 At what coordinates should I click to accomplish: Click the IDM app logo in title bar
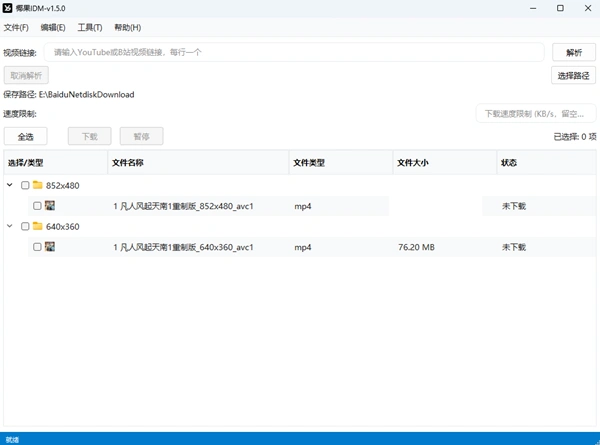click(10, 9)
